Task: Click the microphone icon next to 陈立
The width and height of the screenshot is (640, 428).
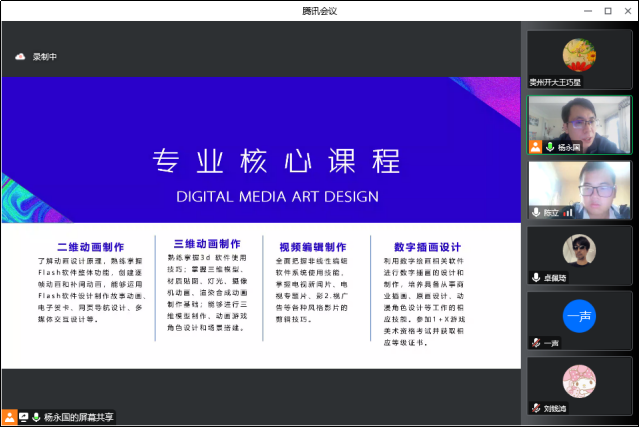Action: tap(536, 212)
